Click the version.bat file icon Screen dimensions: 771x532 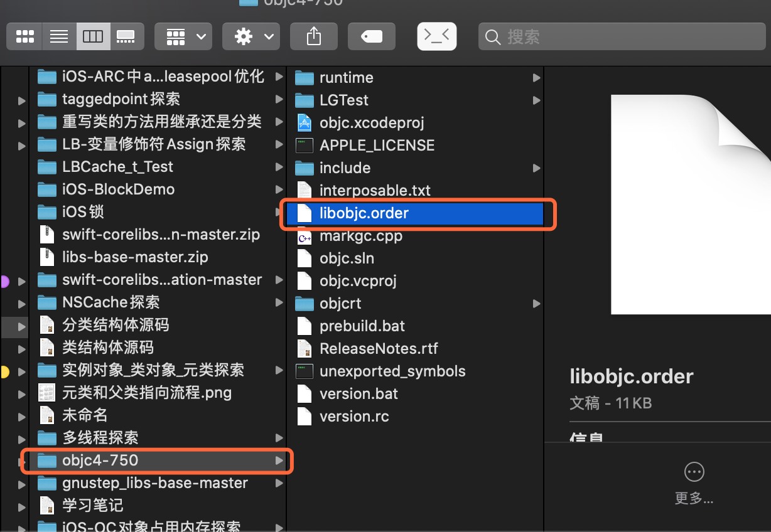click(x=305, y=394)
